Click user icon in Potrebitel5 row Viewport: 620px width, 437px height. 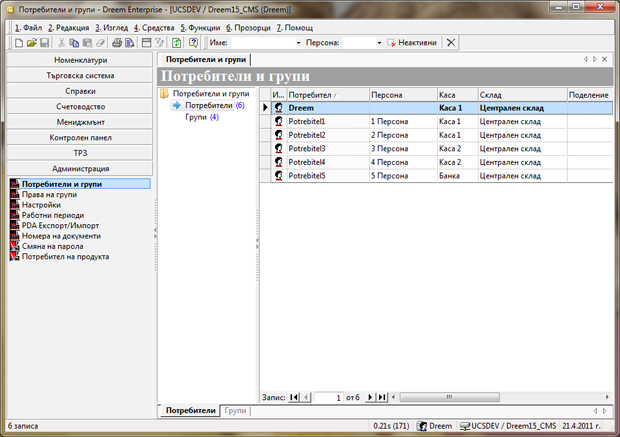pyautogui.click(x=279, y=176)
